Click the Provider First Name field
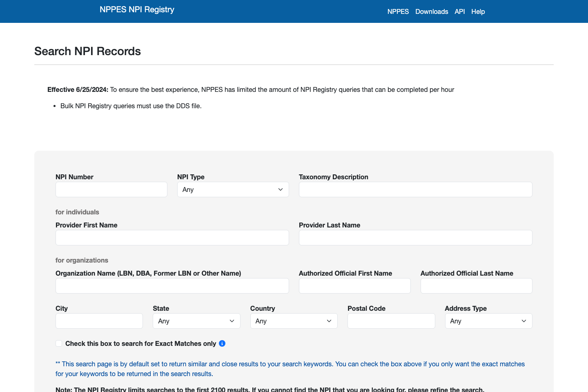The width and height of the screenshot is (588, 392). (172, 237)
